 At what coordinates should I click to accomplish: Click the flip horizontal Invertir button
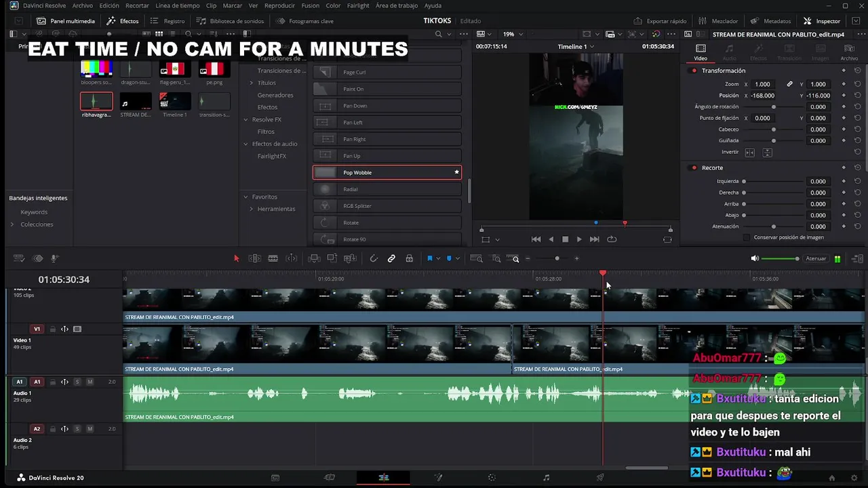click(749, 152)
